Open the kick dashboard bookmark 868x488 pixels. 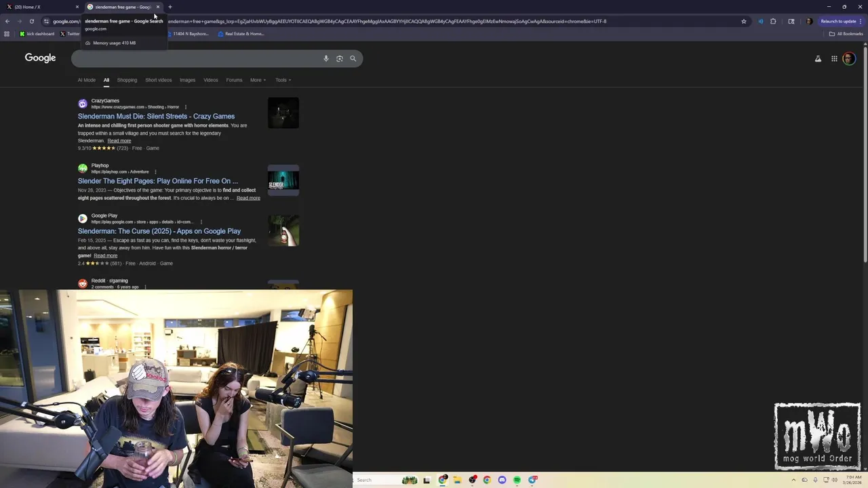[37, 34]
